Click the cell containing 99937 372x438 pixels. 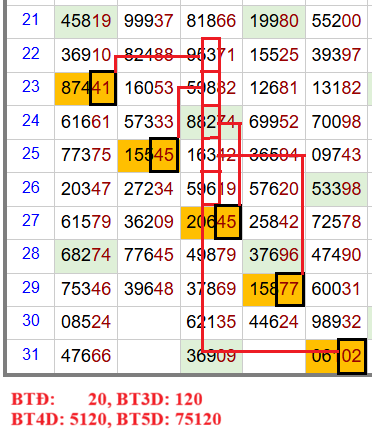149,21
